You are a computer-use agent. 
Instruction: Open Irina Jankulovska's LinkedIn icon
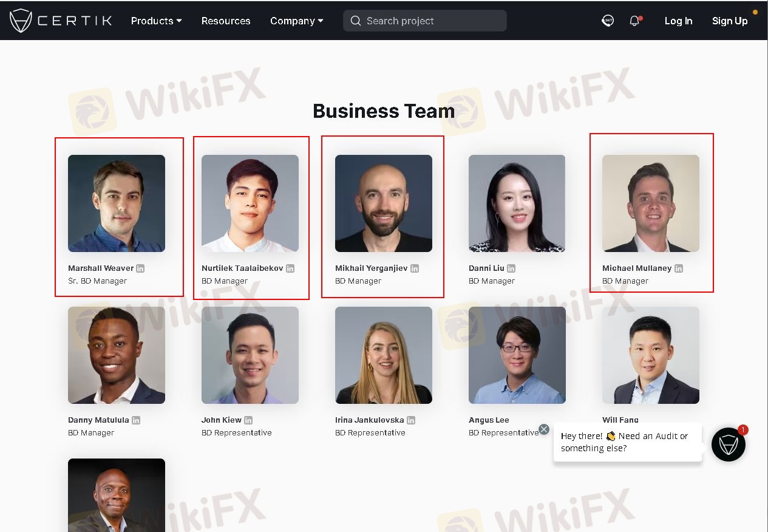(411, 420)
